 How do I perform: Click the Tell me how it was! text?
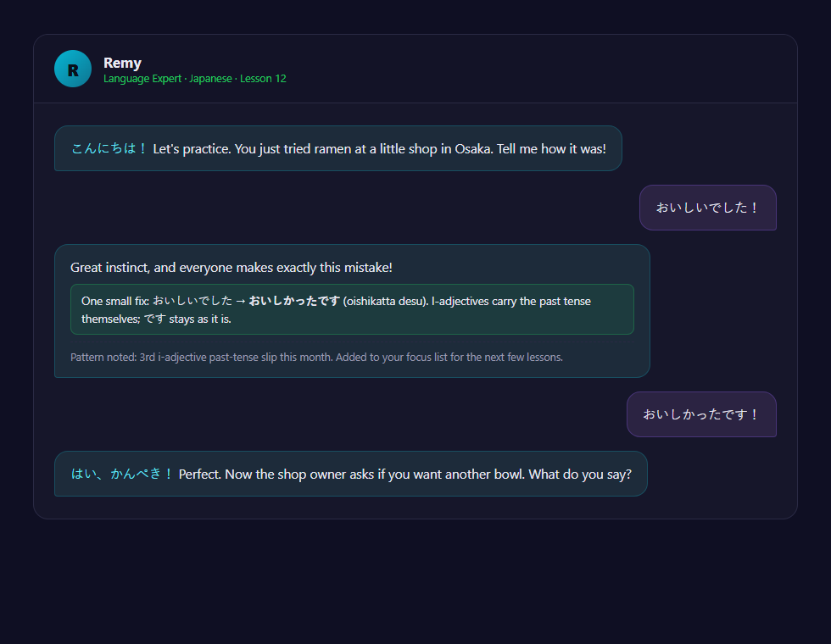pyautogui.click(x=551, y=149)
